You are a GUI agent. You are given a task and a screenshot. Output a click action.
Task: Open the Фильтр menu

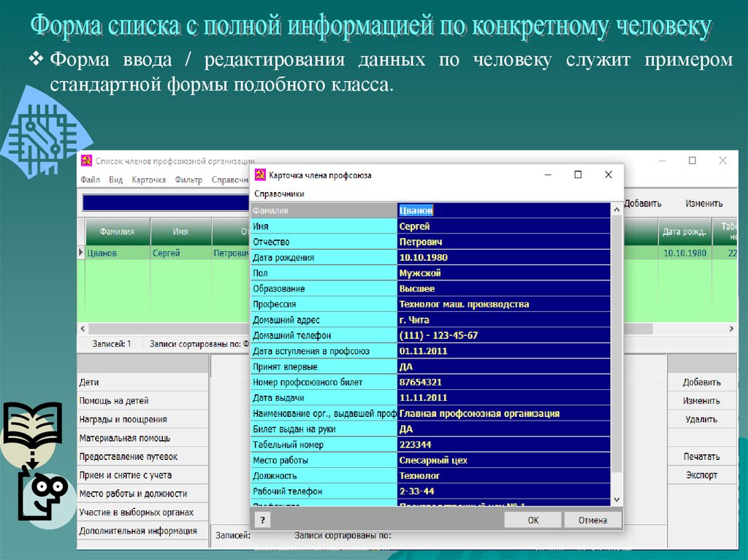click(x=188, y=180)
